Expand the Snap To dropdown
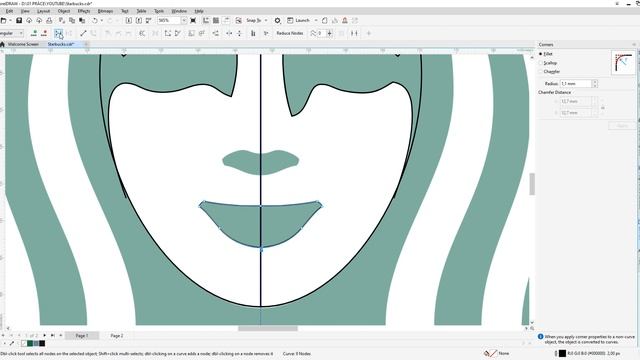The image size is (640, 360). click(266, 20)
